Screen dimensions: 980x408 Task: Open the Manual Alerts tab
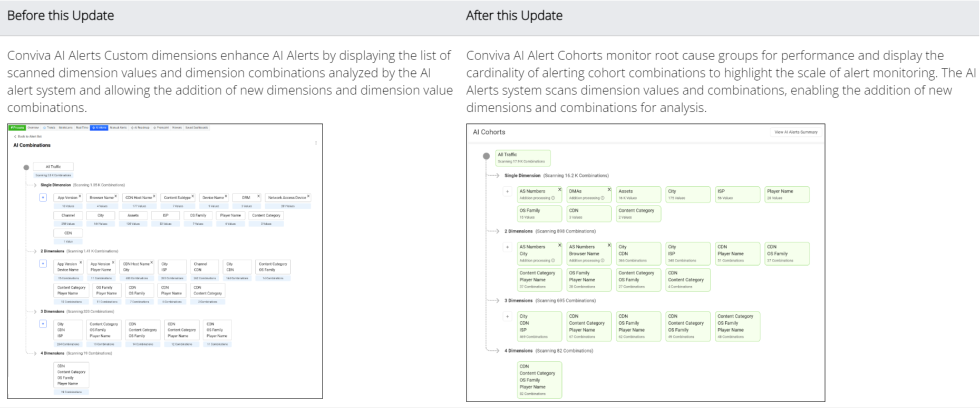[118, 128]
